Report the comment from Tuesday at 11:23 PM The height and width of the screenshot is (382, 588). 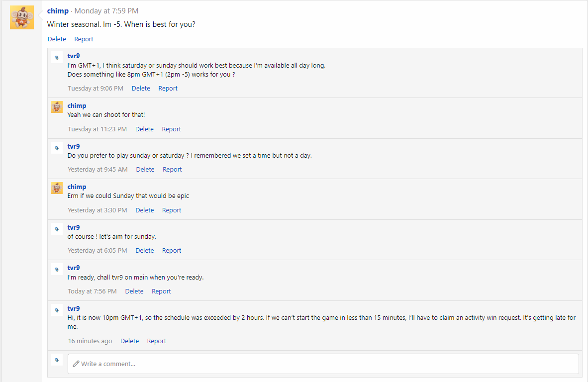coord(171,129)
